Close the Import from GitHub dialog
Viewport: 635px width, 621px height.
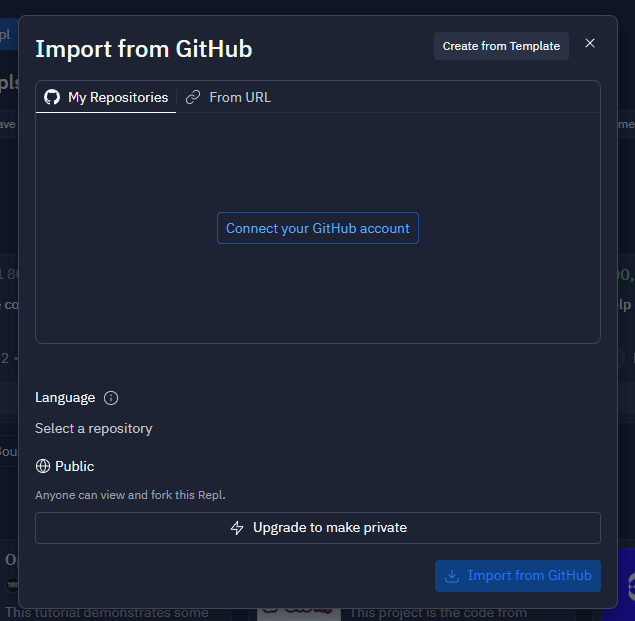point(590,43)
